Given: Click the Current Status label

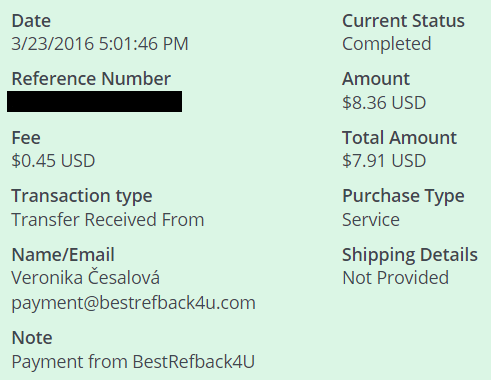Looking at the screenshot, I should coord(403,21).
